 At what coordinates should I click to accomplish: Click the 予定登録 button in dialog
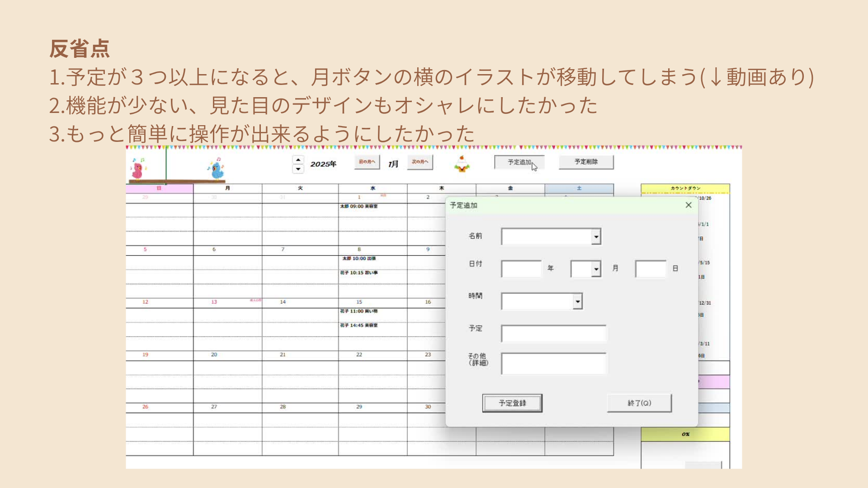click(x=512, y=403)
